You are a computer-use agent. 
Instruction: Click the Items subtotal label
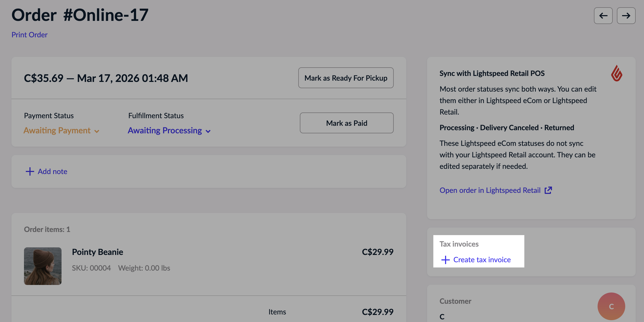pyautogui.click(x=277, y=312)
